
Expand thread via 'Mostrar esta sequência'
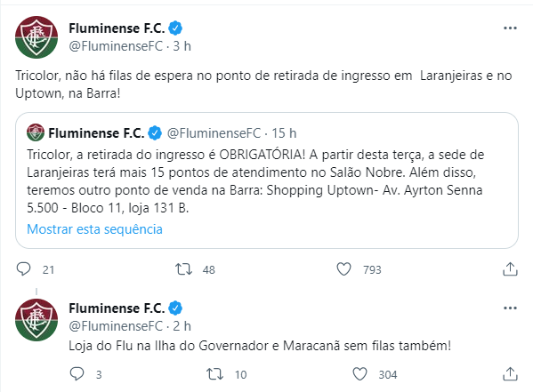pyautogui.click(x=94, y=229)
